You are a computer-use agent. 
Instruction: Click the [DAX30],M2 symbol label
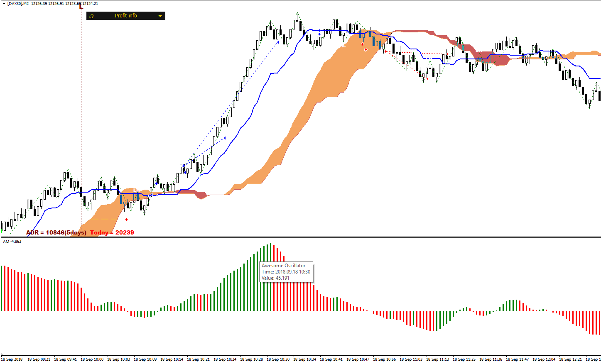click(18, 3)
